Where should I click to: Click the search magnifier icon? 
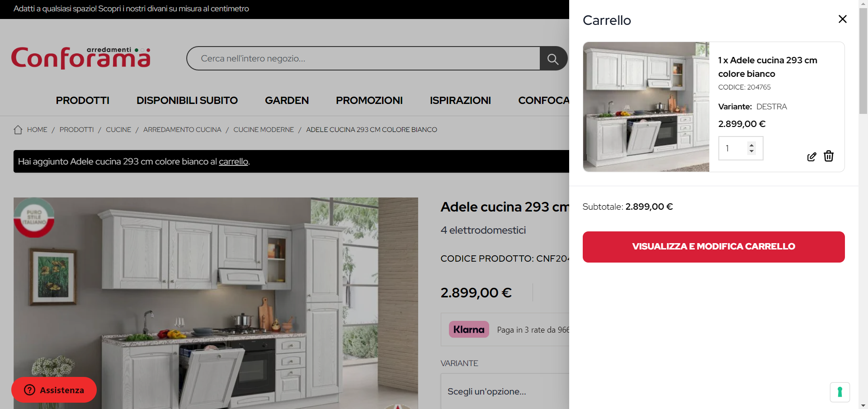click(553, 59)
